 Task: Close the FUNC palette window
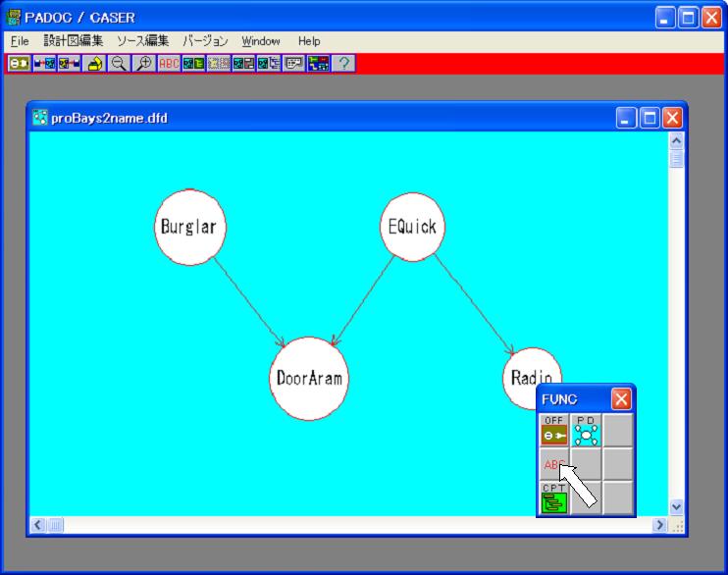click(621, 399)
